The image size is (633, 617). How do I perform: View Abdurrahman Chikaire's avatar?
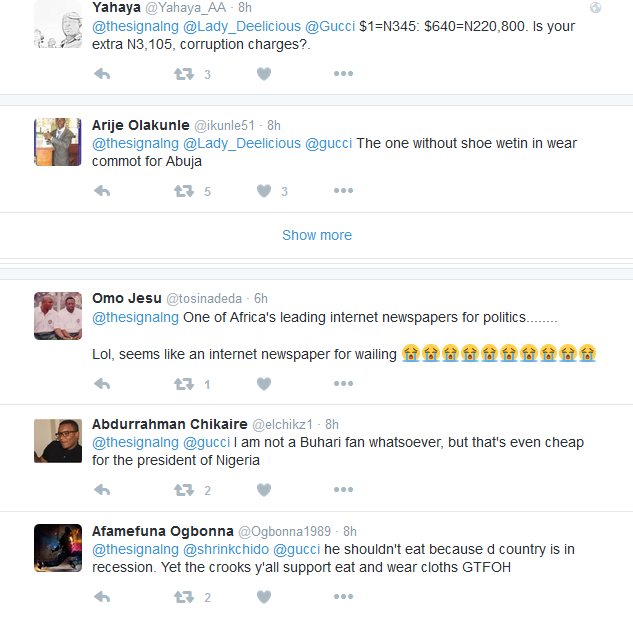58,441
